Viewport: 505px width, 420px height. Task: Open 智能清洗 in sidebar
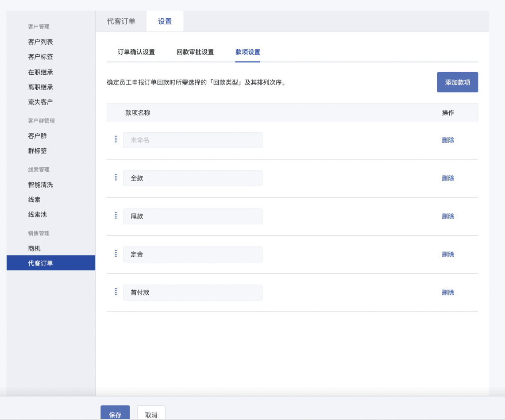[40, 185]
